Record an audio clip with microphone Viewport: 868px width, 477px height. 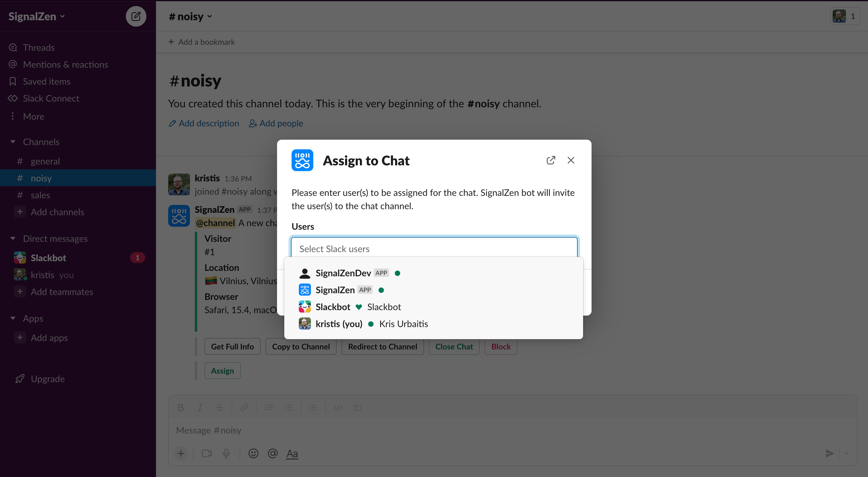(x=226, y=453)
